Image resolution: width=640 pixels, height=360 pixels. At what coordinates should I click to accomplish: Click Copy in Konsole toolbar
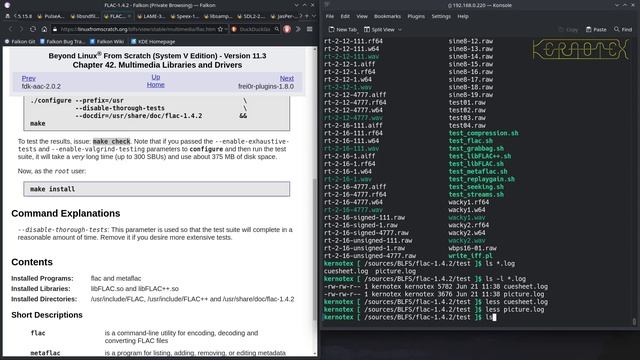(568, 29)
